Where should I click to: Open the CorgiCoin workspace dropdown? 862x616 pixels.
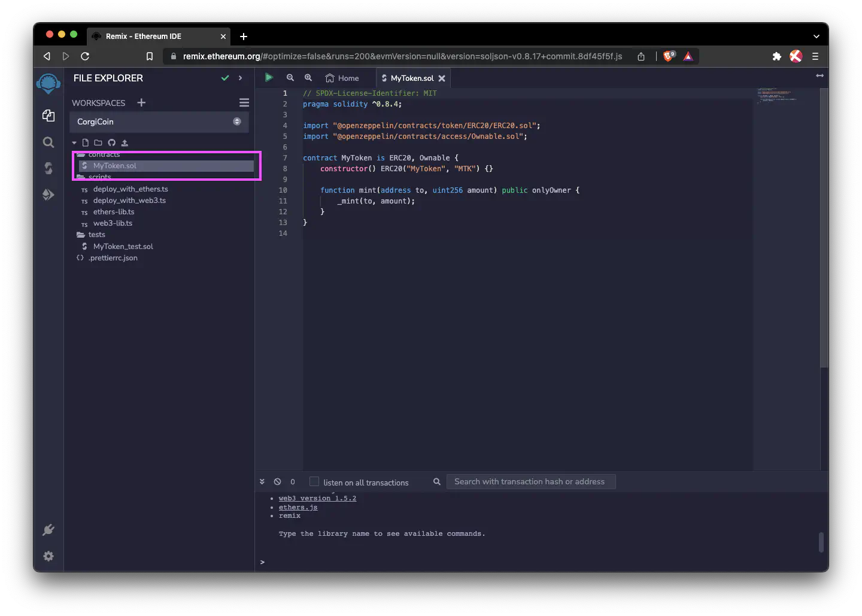[159, 122]
